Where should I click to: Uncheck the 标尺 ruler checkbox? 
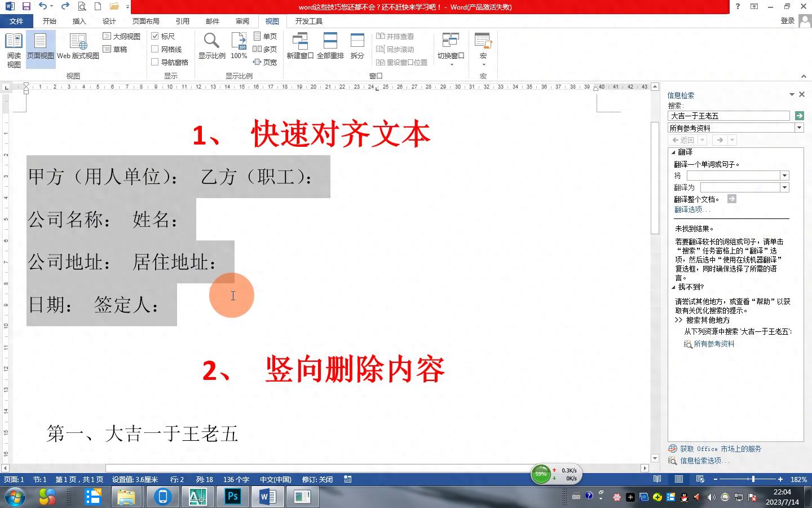tap(155, 36)
